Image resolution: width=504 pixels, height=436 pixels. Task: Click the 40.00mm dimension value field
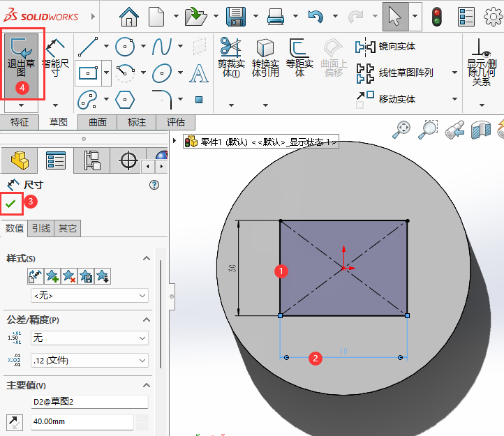pyautogui.click(x=81, y=422)
